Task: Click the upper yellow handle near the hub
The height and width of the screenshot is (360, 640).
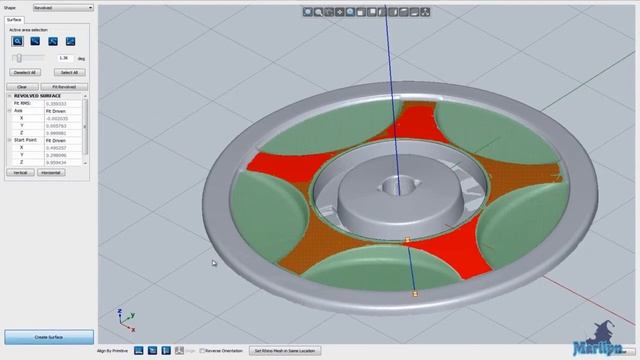Action: click(x=407, y=240)
